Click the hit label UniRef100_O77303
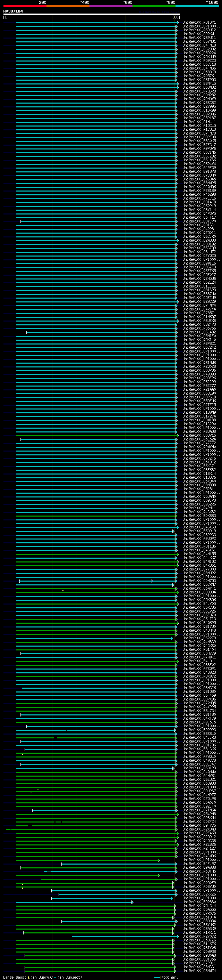This screenshot has height=980, width=222. 199,569
